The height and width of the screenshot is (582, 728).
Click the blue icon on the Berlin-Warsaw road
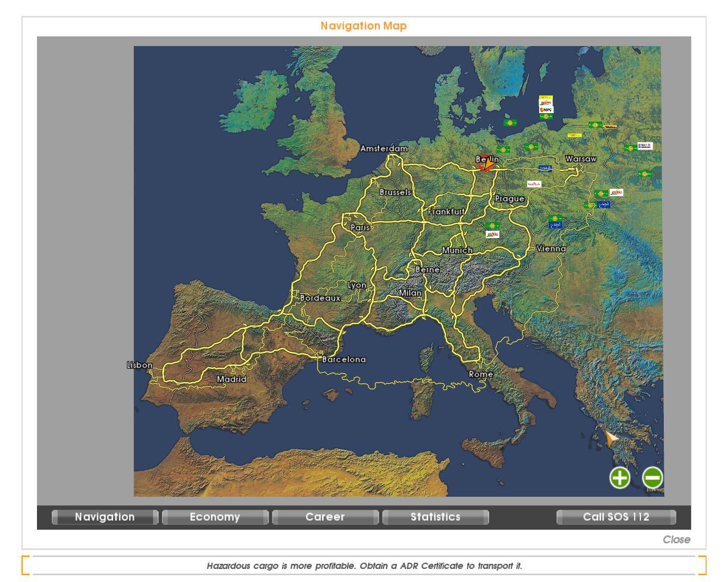coord(545,169)
